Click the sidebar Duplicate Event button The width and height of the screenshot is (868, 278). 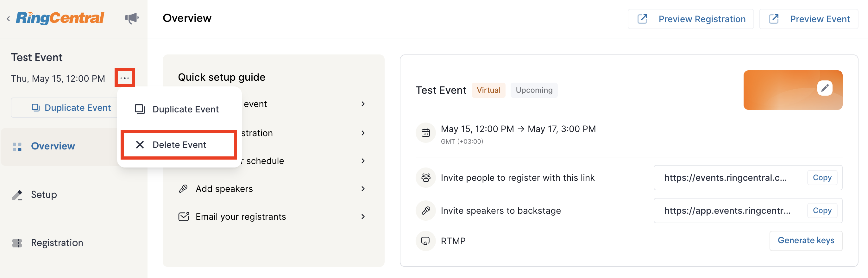pos(64,107)
